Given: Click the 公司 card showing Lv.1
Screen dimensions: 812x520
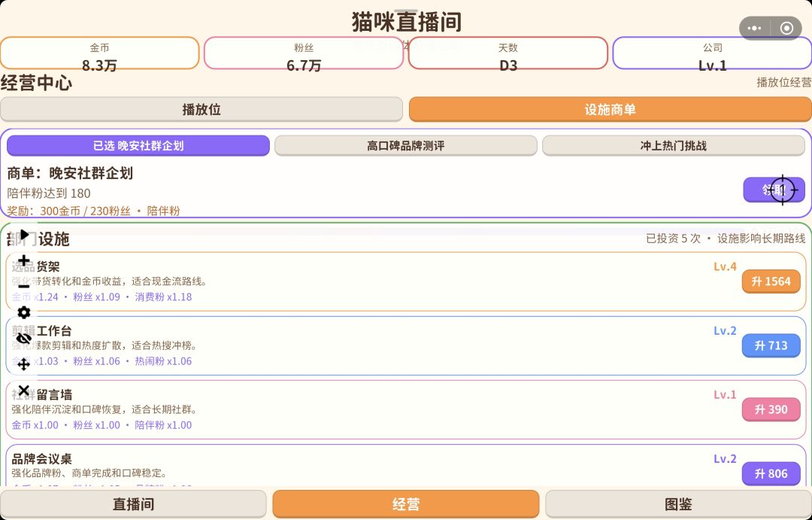Looking at the screenshot, I should (712, 53).
